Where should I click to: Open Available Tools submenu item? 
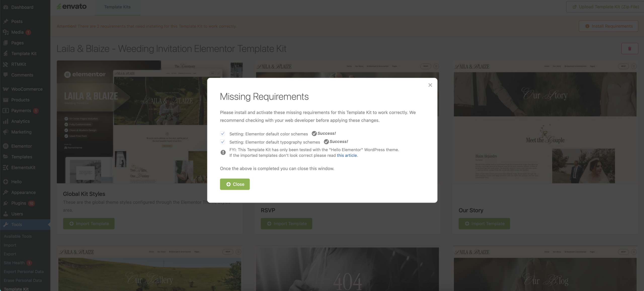pyautogui.click(x=18, y=236)
